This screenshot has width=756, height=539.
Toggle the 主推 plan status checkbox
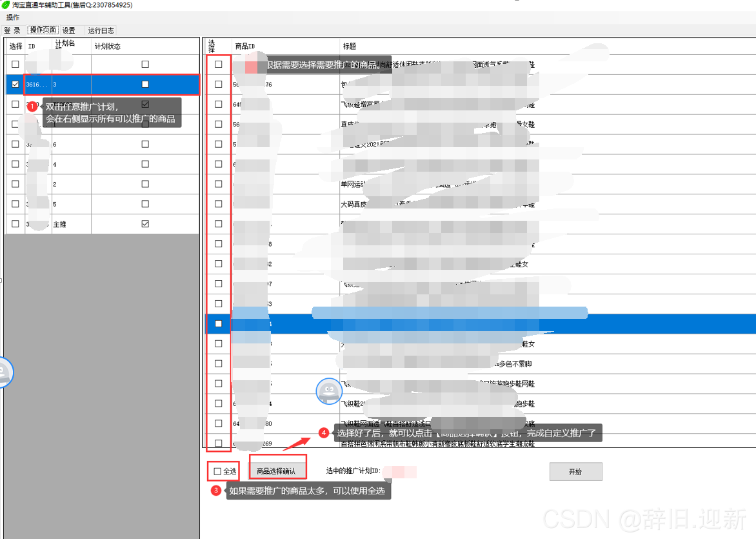pyautogui.click(x=145, y=224)
